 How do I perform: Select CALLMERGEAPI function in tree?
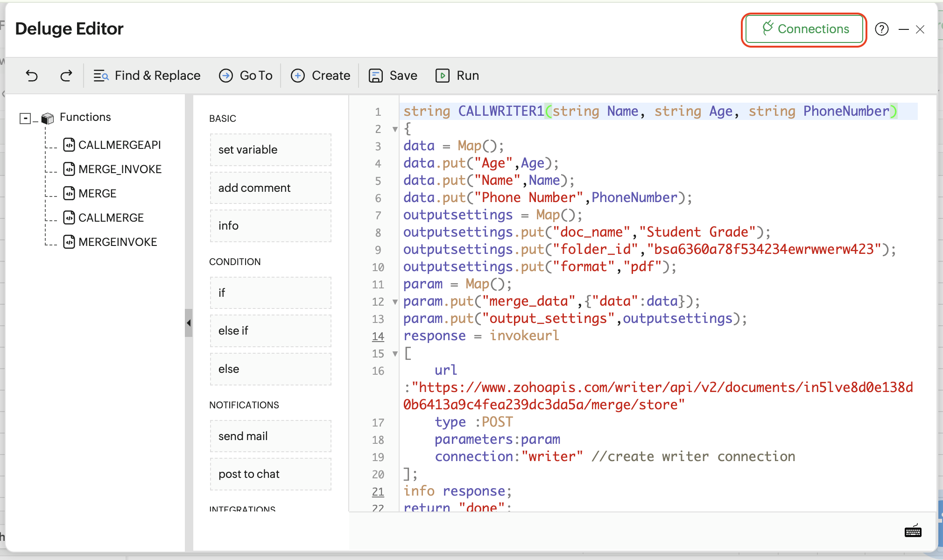tap(119, 145)
